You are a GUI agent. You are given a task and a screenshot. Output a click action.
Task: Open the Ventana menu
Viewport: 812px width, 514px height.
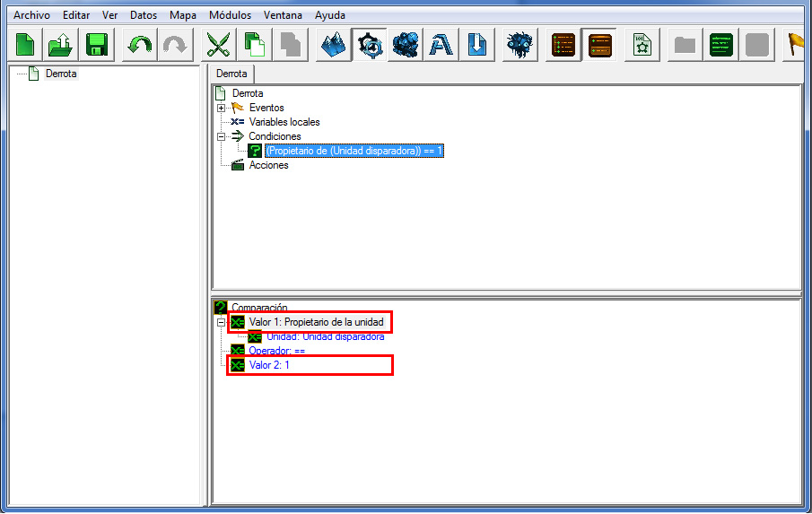(x=283, y=15)
